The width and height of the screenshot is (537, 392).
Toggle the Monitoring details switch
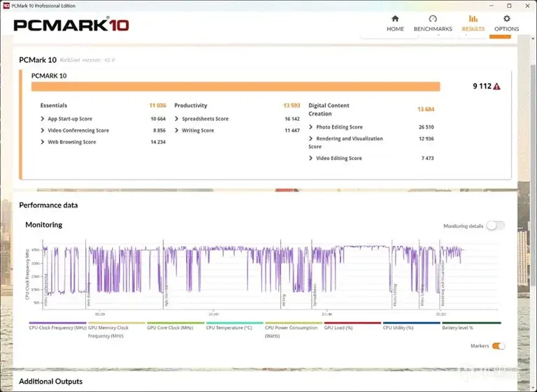pos(495,226)
